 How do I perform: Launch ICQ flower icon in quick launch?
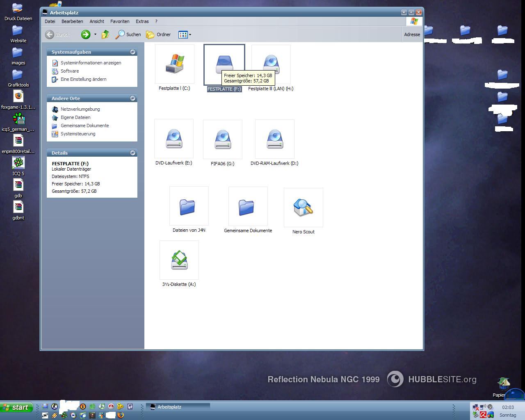click(64, 415)
